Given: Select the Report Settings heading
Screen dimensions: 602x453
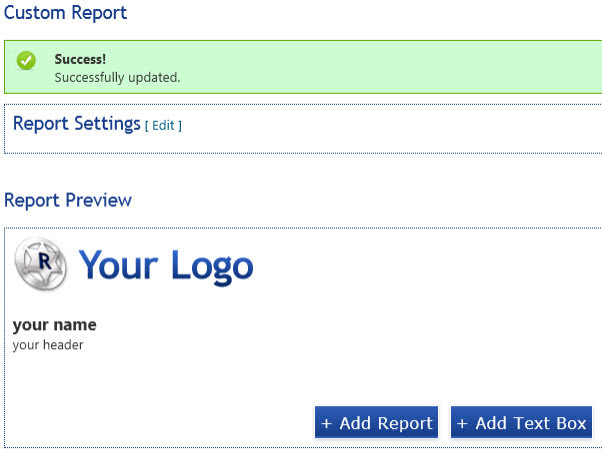Looking at the screenshot, I should coord(76,124).
